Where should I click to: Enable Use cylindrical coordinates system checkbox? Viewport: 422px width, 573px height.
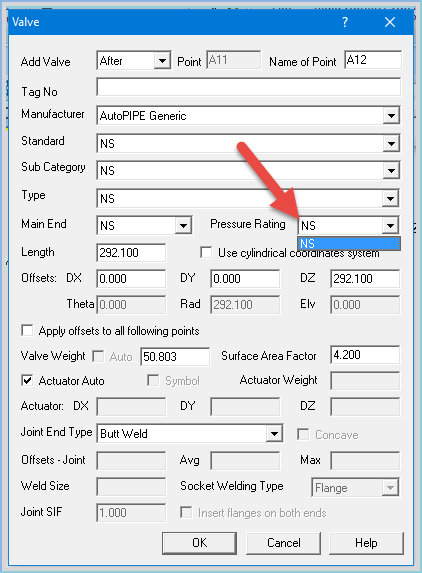(x=206, y=253)
